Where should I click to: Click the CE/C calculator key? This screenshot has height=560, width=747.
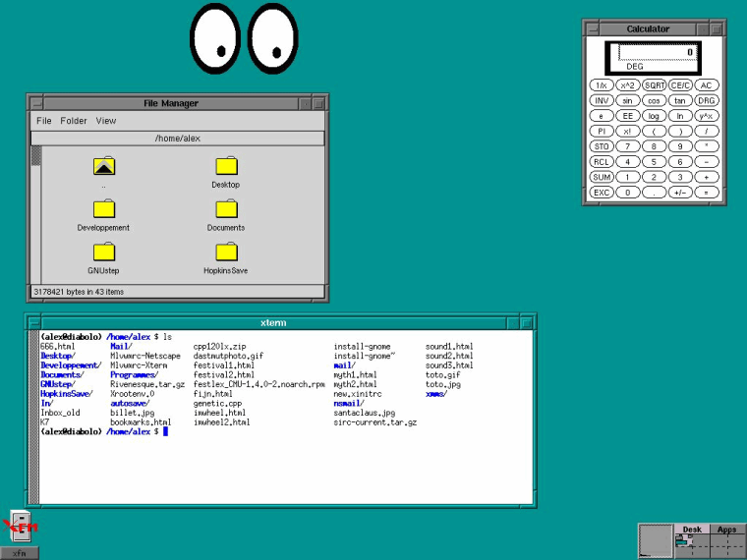pyautogui.click(x=680, y=85)
